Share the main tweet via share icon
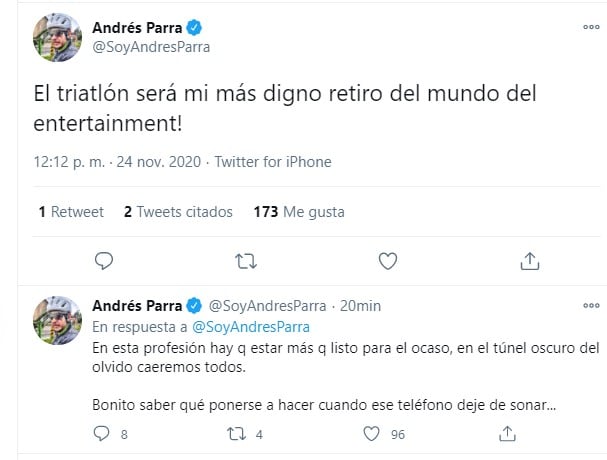The image size is (607, 460). [530, 261]
